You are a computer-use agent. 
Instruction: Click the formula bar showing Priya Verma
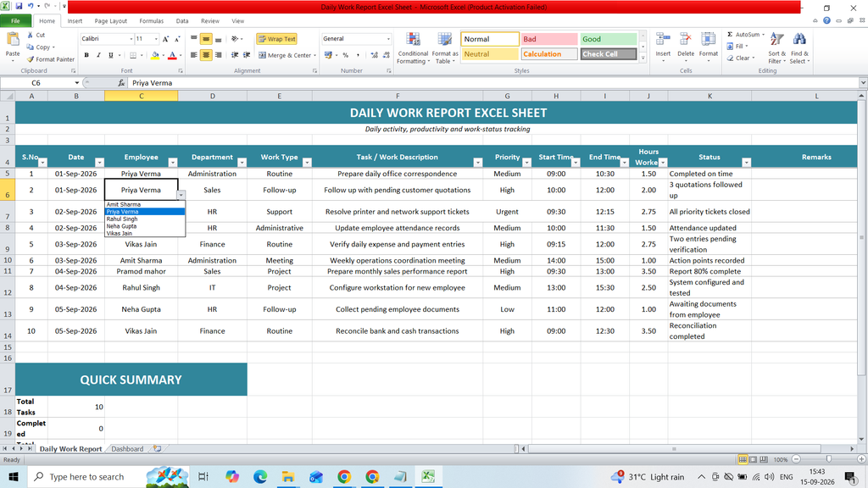(492, 83)
